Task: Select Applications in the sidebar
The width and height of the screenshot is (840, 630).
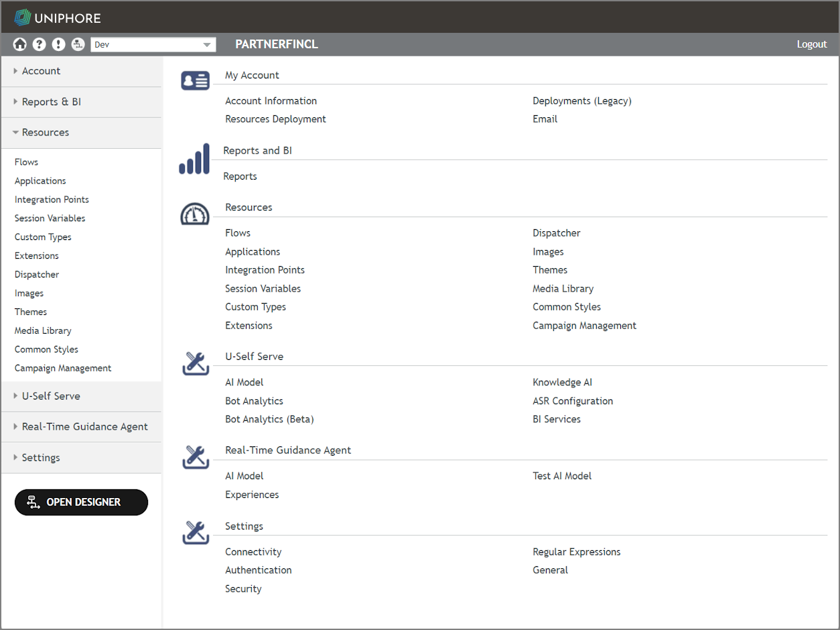Action: [x=40, y=181]
